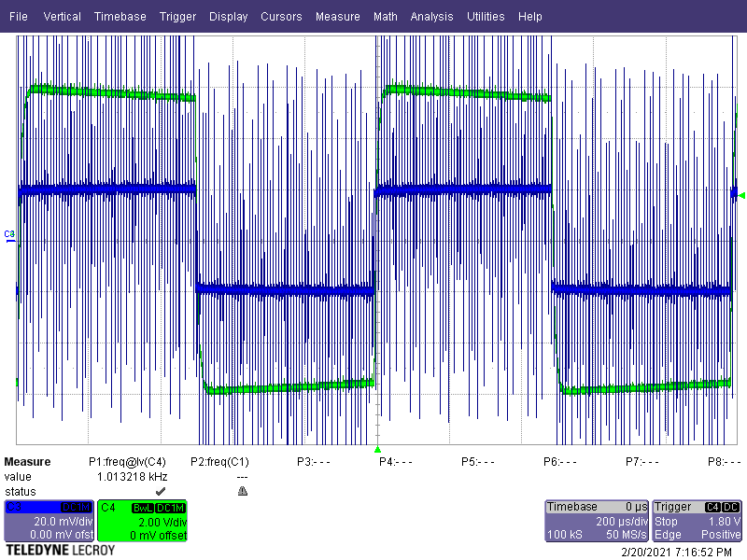747x560 pixels.
Task: Click the P7 empty measurement slot
Action: coord(642,462)
